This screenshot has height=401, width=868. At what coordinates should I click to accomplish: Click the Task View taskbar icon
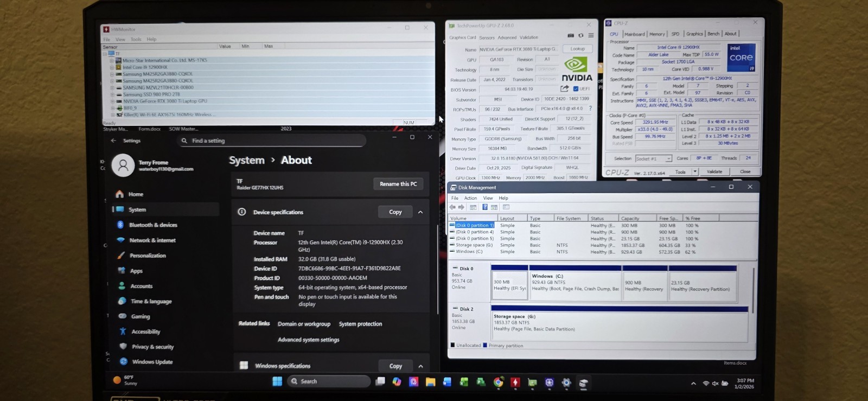380,381
